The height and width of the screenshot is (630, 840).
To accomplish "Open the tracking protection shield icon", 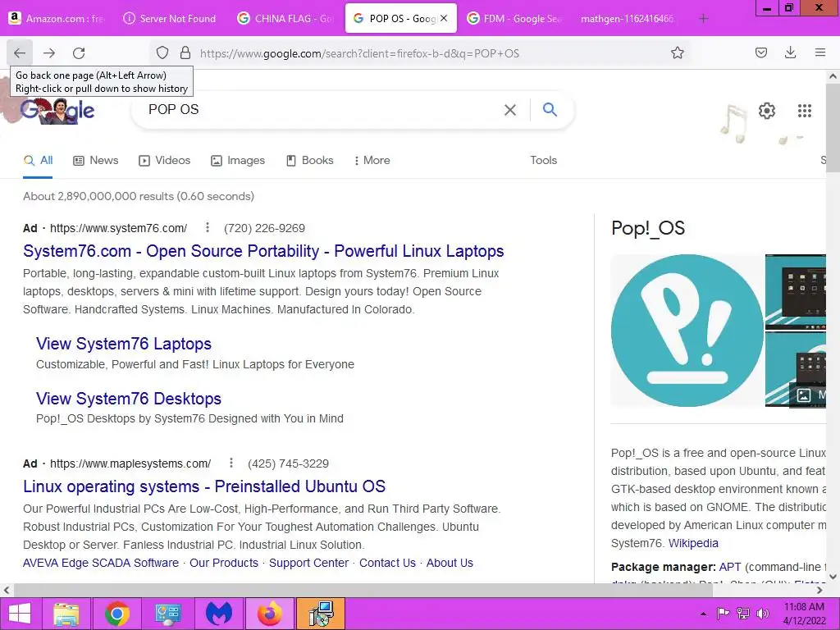I will (162, 53).
